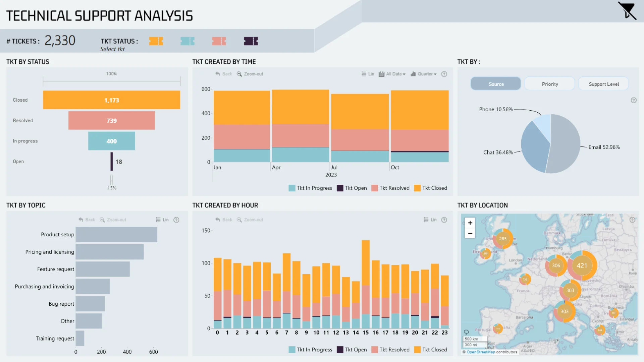644x362 pixels.
Task: Click Back in Tkt By Topic chart
Action: 87,220
